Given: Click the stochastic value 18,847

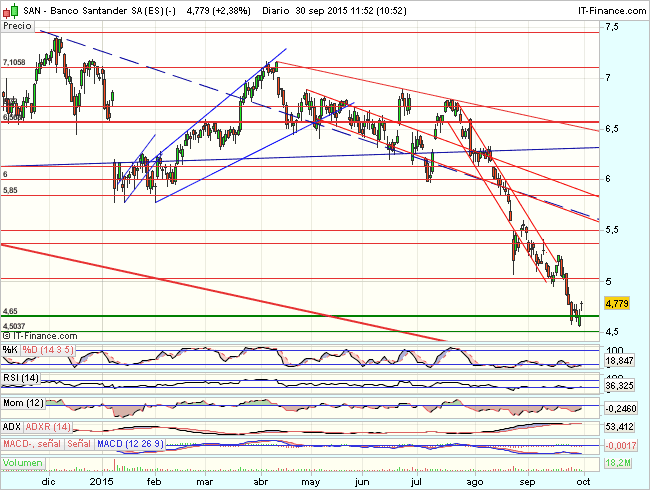Looking at the screenshot, I should tap(619, 361).
